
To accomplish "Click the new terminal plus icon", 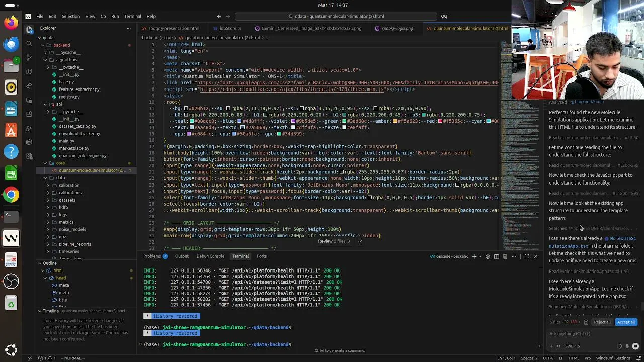I will pos(474,256).
